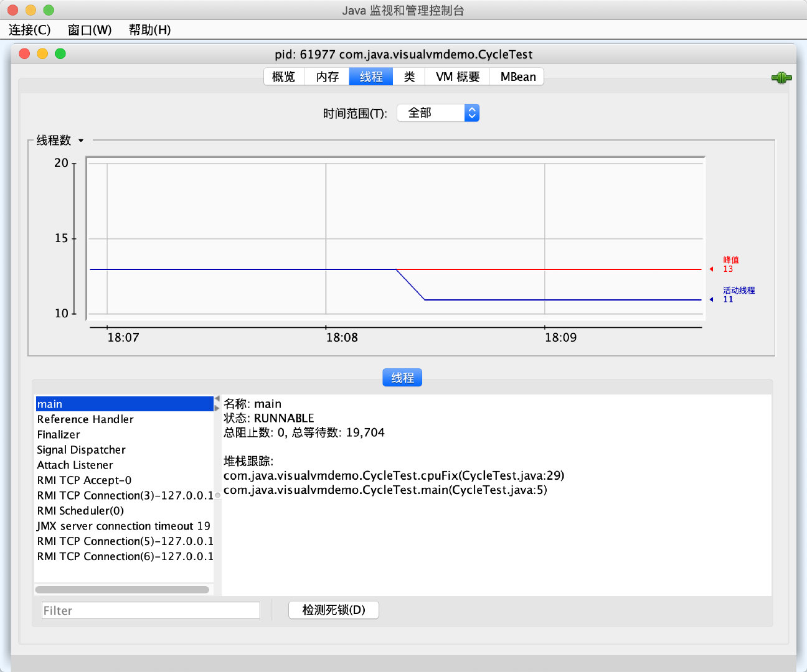Select JMX server connection timeout 19 thread
807x672 pixels.
click(125, 526)
